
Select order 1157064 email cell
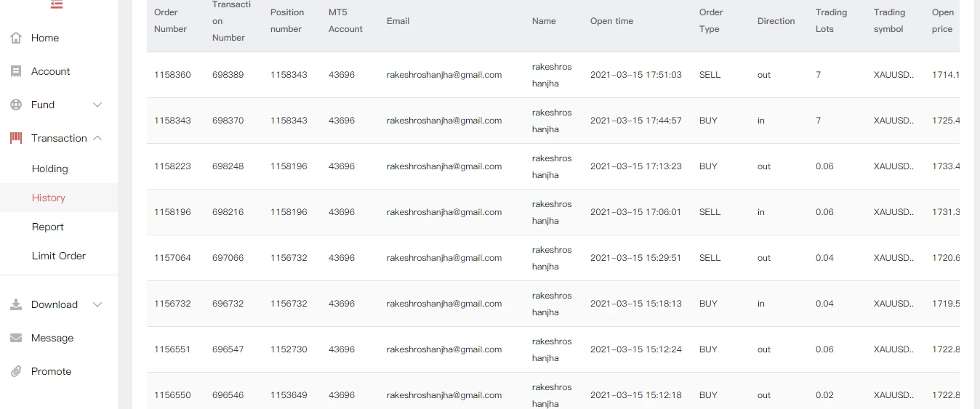pyautogui.click(x=444, y=258)
